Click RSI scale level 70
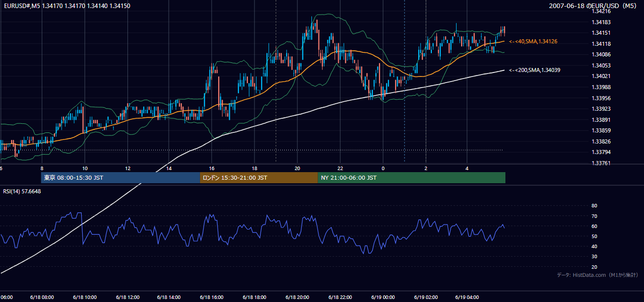 594,216
